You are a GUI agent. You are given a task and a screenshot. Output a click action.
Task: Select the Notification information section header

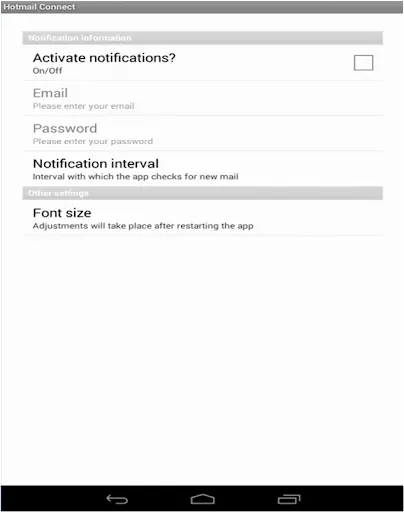coord(203,38)
